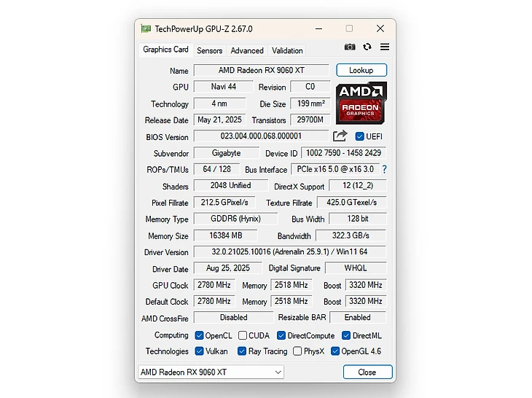This screenshot has height=398, width=532.
Task: Click the refresh icon in the toolbar
Action: pos(367,47)
